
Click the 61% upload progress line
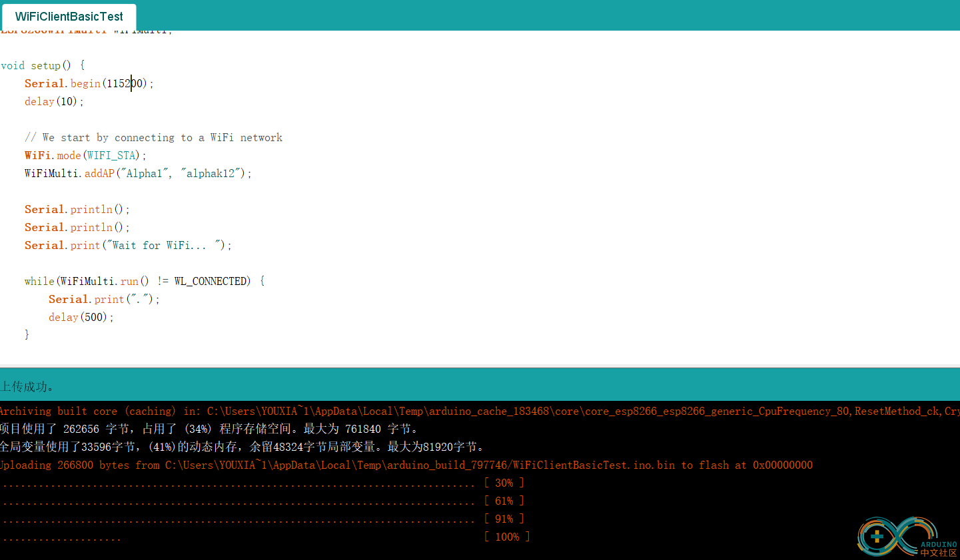263,501
